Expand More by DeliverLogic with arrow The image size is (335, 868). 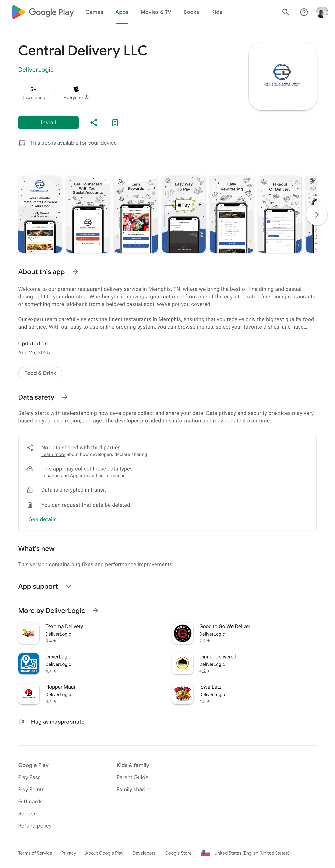(95, 611)
